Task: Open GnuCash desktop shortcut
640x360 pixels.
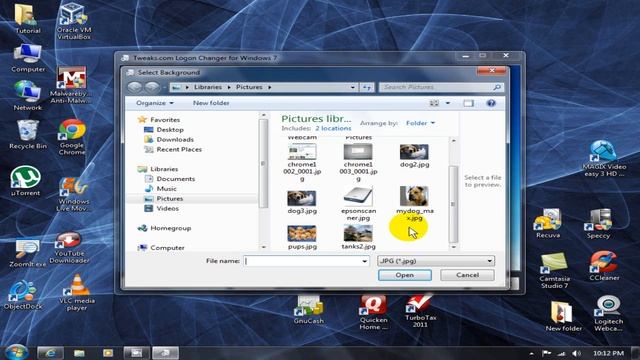Action: tap(309, 310)
